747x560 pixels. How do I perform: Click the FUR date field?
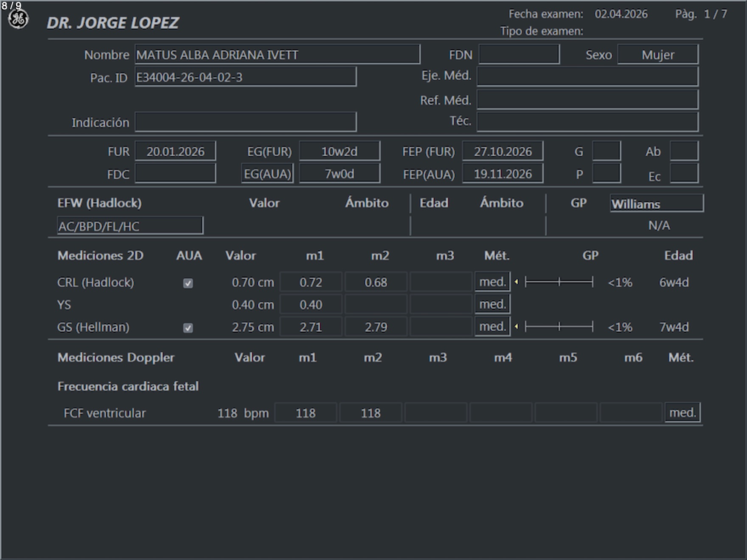pyautogui.click(x=175, y=151)
